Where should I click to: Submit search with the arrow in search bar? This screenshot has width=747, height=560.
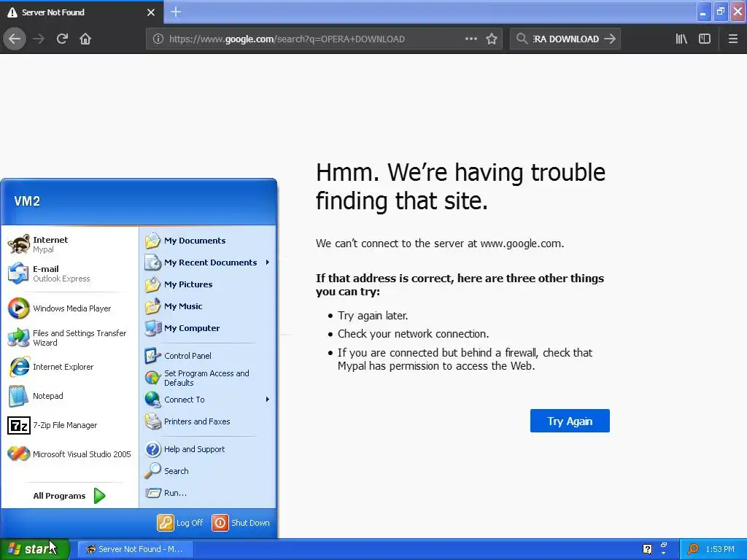pyautogui.click(x=610, y=39)
